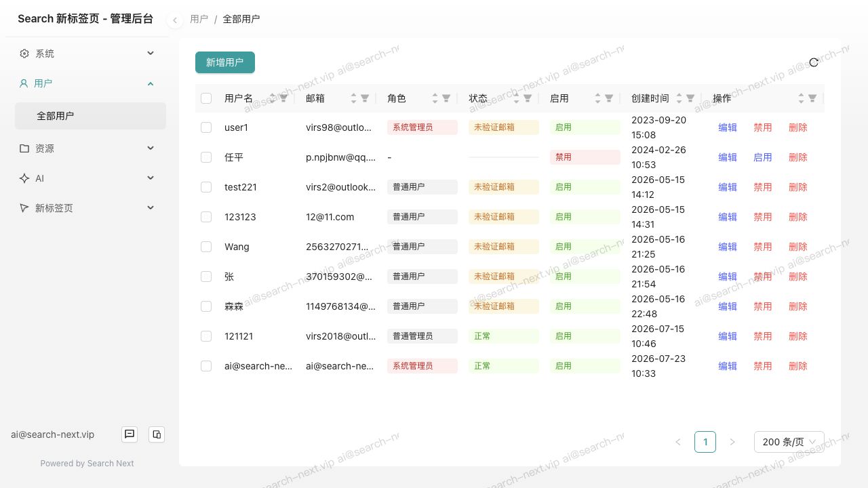Click the 系统管理员 tag for user1
The height and width of the screenshot is (488, 868).
422,127
